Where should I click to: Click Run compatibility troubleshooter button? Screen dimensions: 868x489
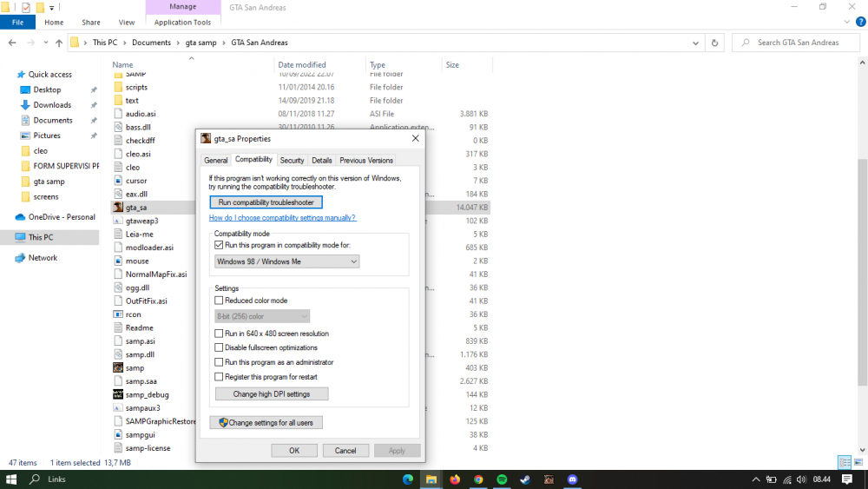point(266,202)
